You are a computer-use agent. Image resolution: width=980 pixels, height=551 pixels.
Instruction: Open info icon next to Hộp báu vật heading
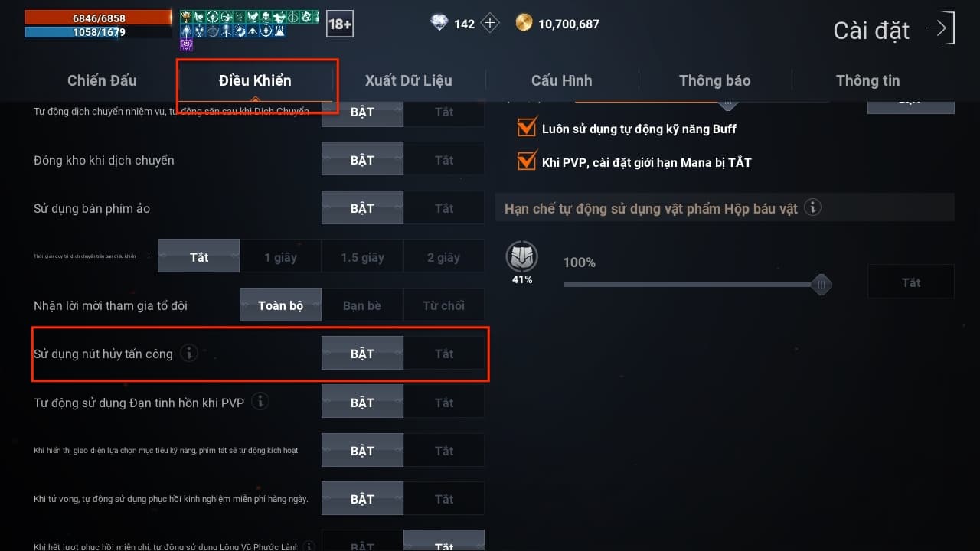pos(813,208)
